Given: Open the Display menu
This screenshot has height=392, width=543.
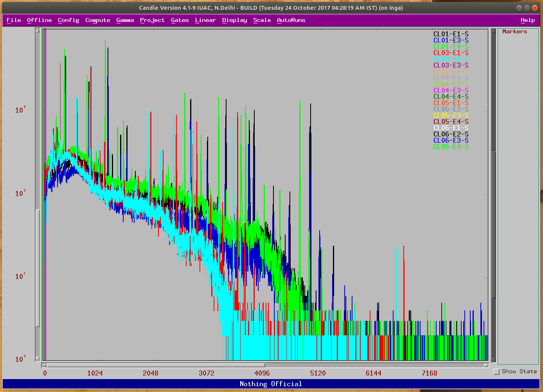Looking at the screenshot, I should pyautogui.click(x=234, y=20).
